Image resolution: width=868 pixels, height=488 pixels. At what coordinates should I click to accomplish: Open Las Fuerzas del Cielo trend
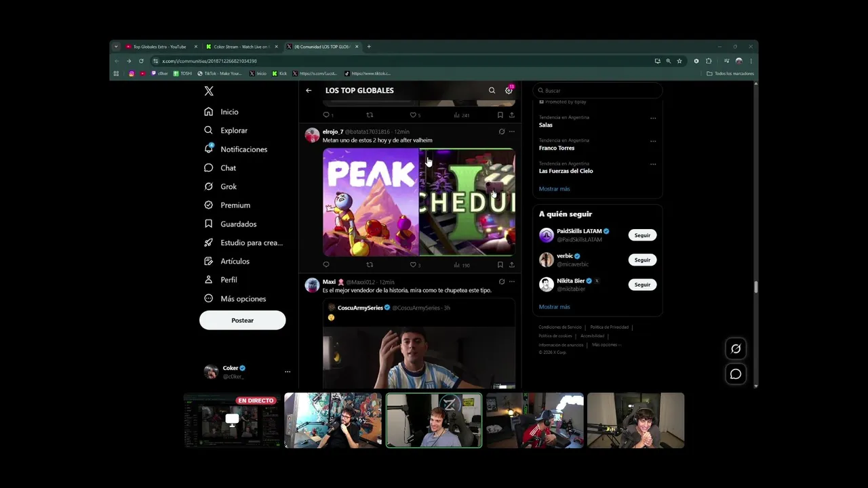point(566,171)
